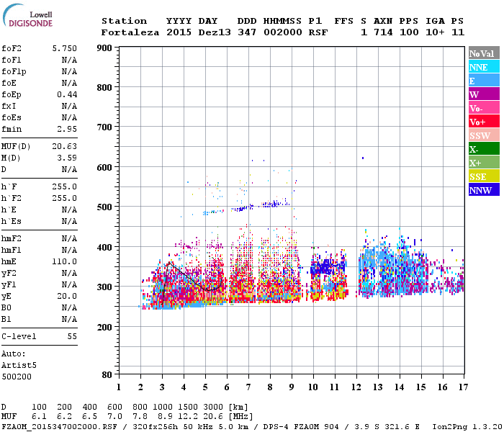Image resolution: width=504 pixels, height=432 pixels.
Task: Click the day number 347
Action: pyautogui.click(x=247, y=32)
